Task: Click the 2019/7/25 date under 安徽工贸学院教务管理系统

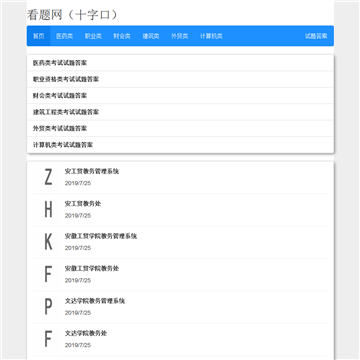Action: point(78,248)
